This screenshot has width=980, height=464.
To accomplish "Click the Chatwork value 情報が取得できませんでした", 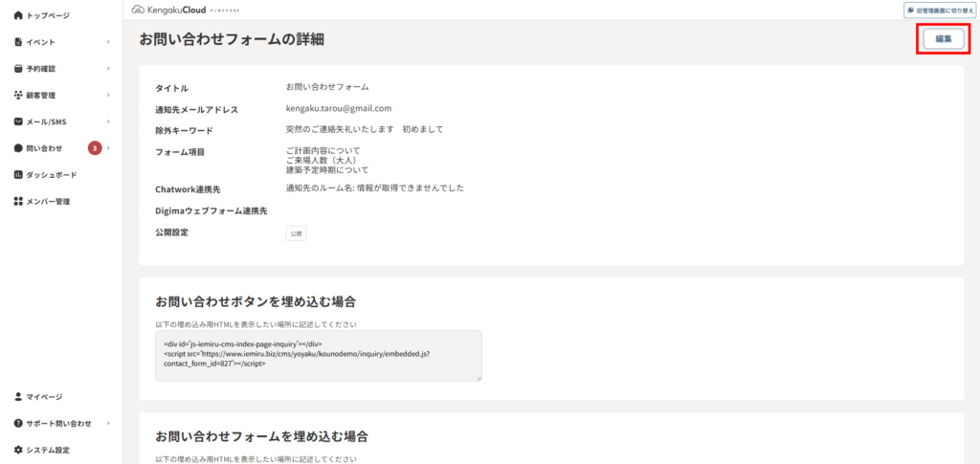I will pyautogui.click(x=410, y=188).
